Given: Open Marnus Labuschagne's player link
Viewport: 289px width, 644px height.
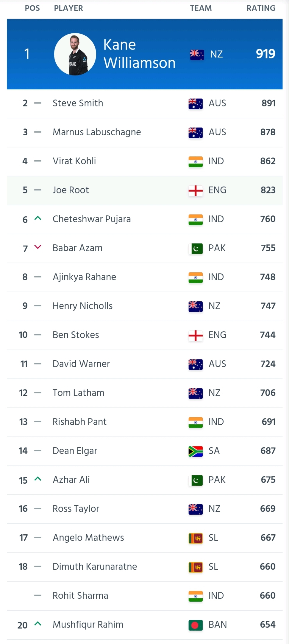Looking at the screenshot, I should [x=97, y=132].
